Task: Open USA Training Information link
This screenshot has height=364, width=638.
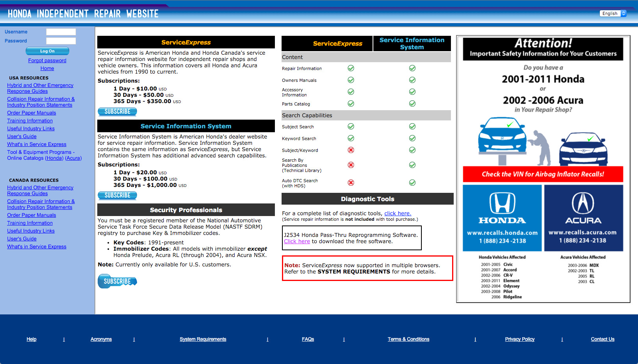Action: tap(30, 121)
